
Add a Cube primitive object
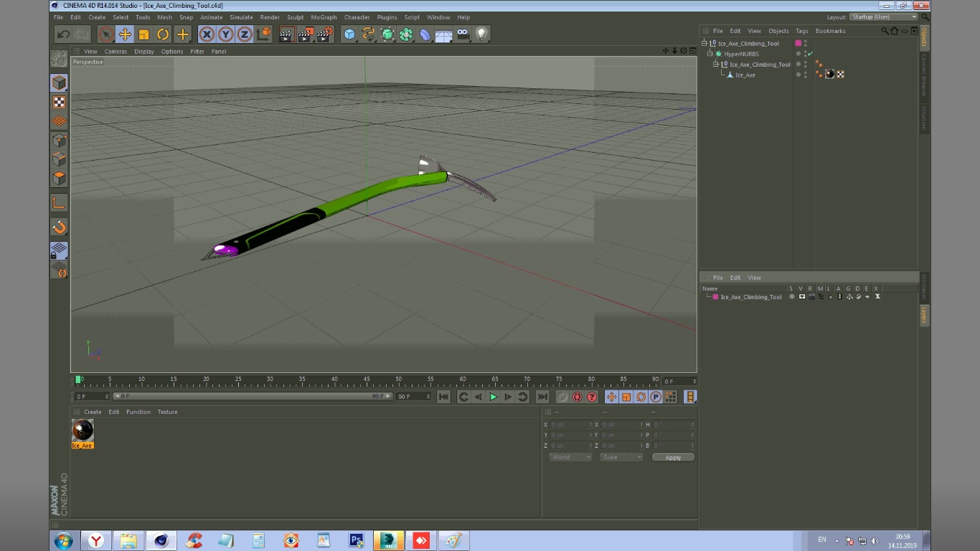point(349,34)
